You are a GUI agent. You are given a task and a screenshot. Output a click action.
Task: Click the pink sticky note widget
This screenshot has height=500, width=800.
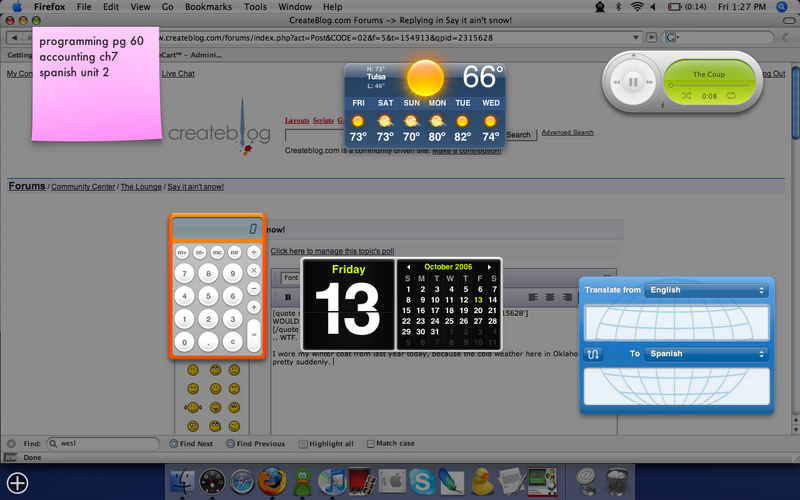coord(96,84)
